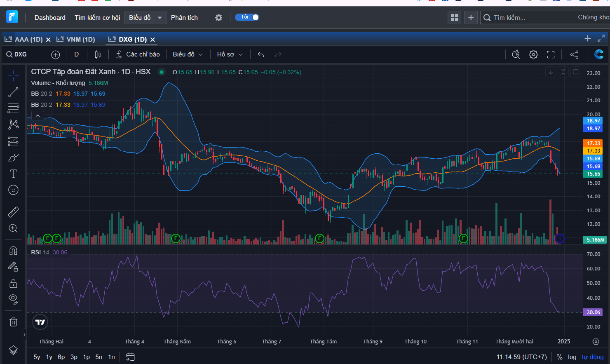Open quick search on chart toolbar
The image size is (610, 364).
point(516,54)
